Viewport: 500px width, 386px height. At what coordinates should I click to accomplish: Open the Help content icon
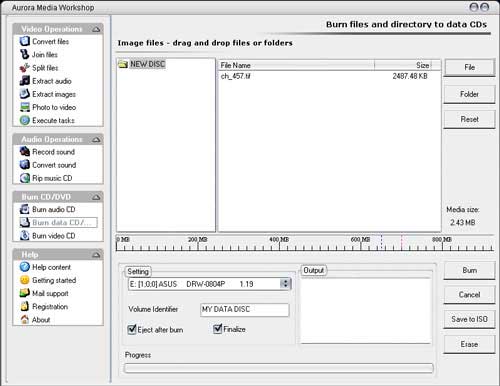click(25, 267)
